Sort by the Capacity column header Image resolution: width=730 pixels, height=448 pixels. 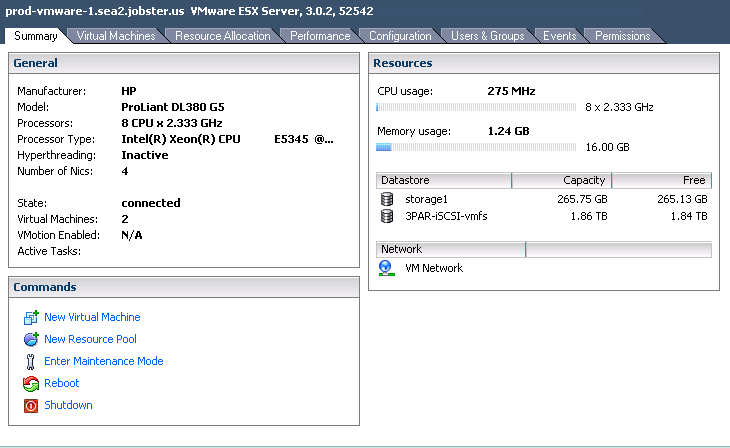pos(561,180)
